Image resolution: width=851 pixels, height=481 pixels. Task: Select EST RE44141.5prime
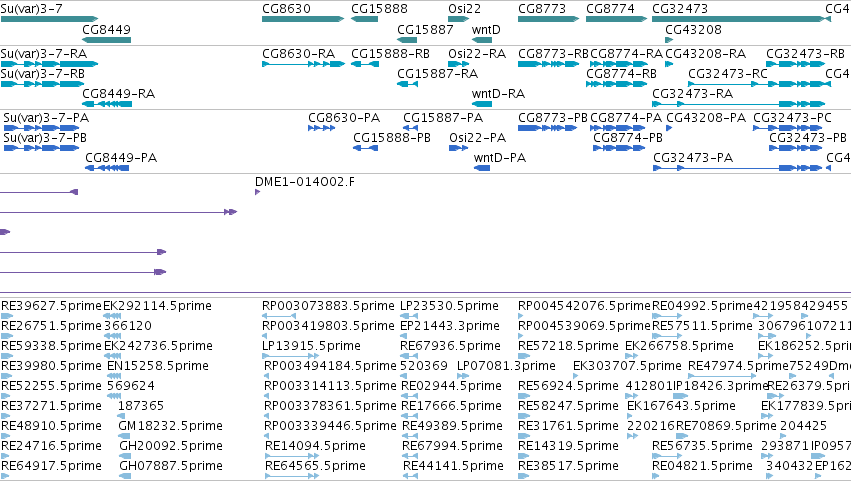point(453,466)
